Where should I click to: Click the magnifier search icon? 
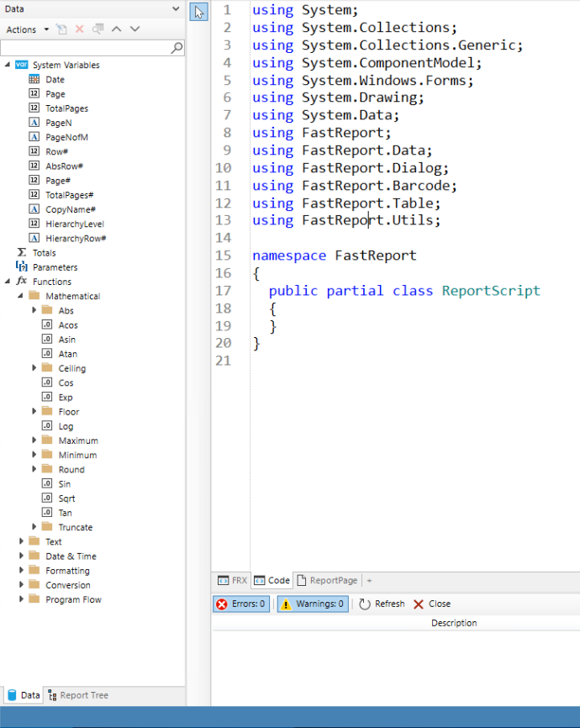pos(177,49)
